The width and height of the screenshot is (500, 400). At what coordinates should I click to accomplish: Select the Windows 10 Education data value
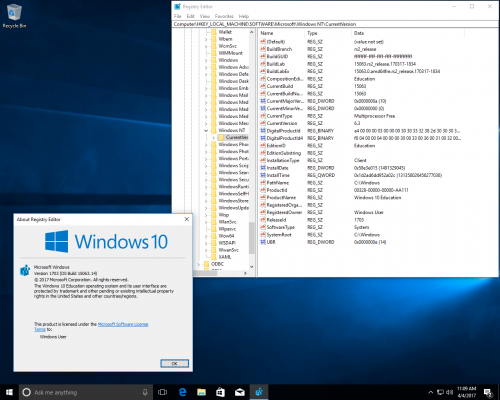(377, 197)
